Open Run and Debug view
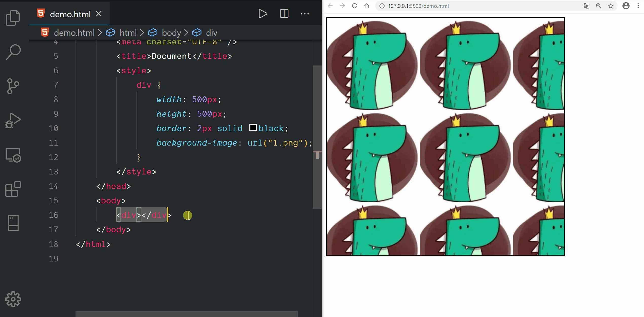 [x=13, y=120]
